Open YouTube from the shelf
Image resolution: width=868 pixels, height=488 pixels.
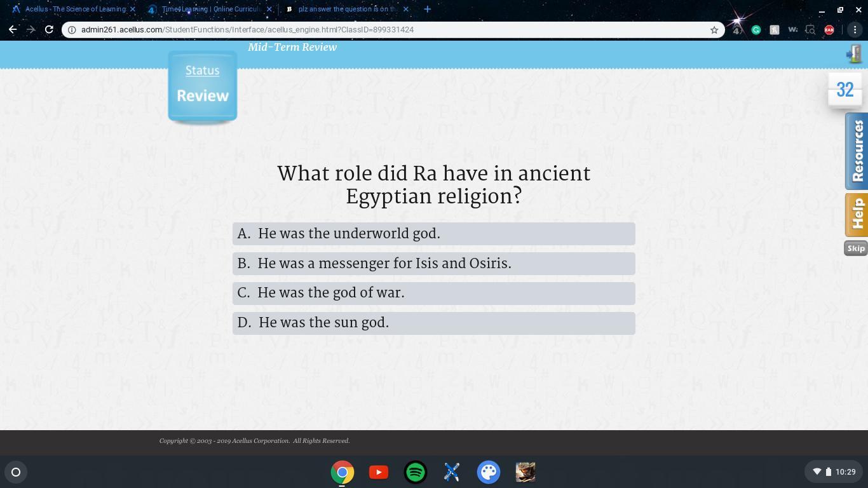(379, 472)
